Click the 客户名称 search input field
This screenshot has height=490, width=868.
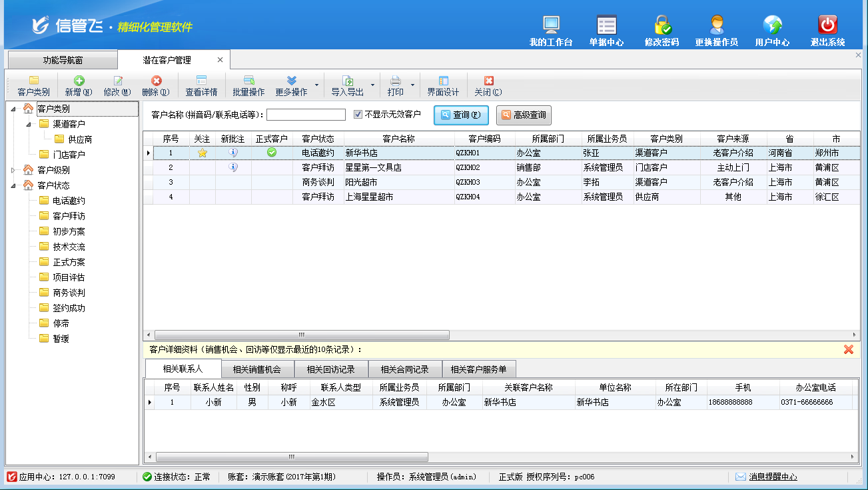point(306,115)
